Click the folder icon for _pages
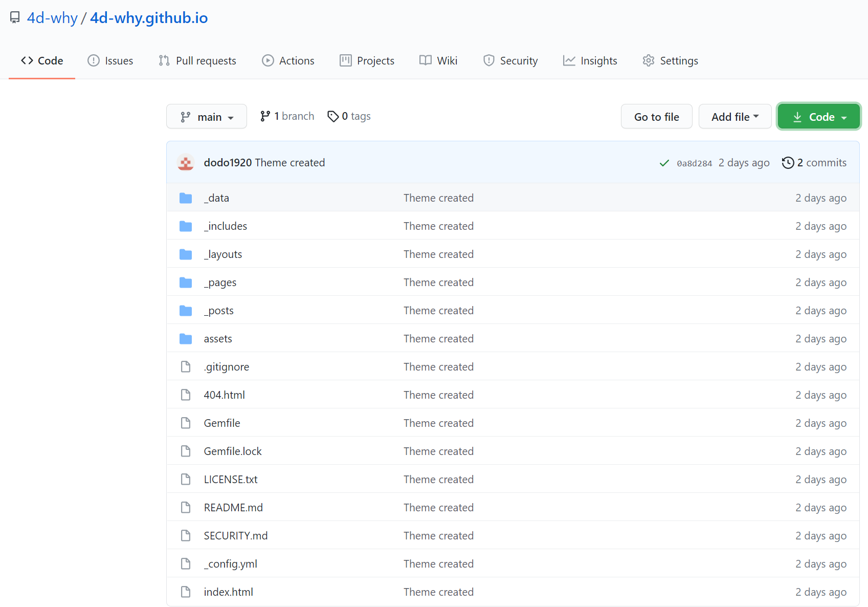This screenshot has width=868, height=607. (x=186, y=283)
